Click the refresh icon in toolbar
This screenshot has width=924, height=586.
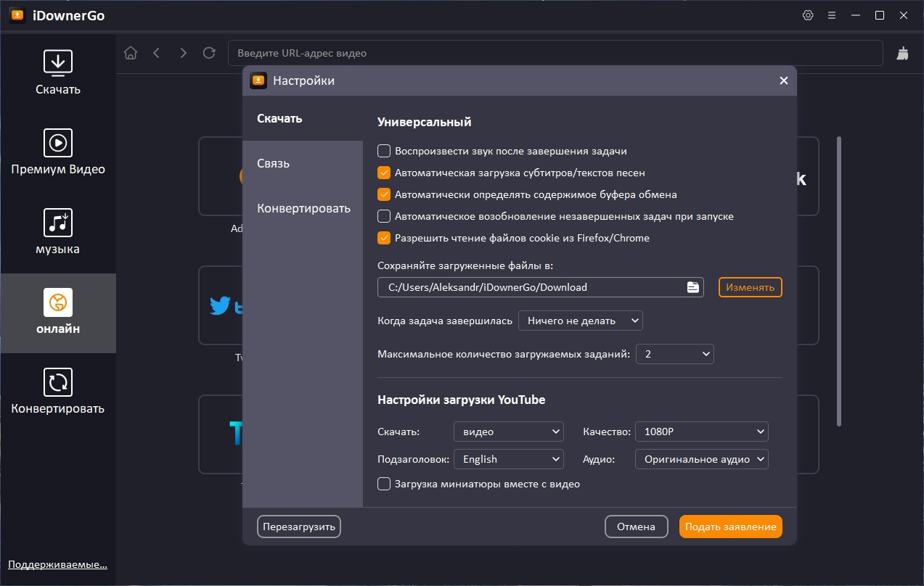click(209, 53)
